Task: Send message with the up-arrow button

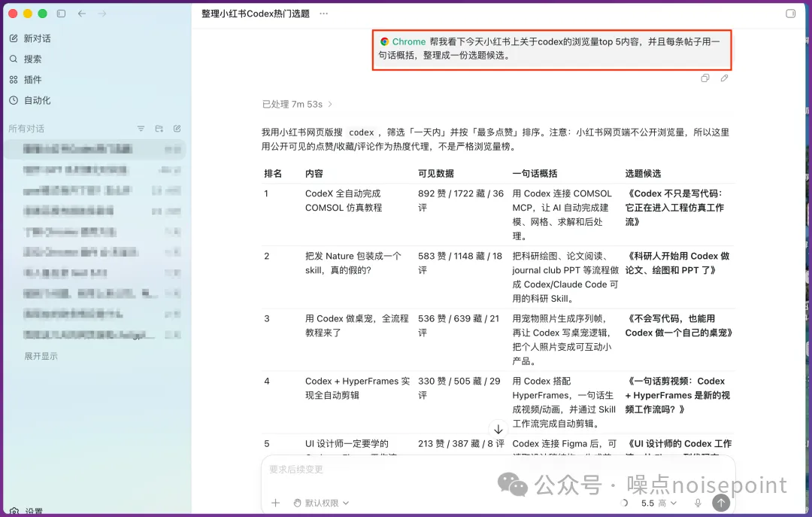Action: (x=721, y=503)
